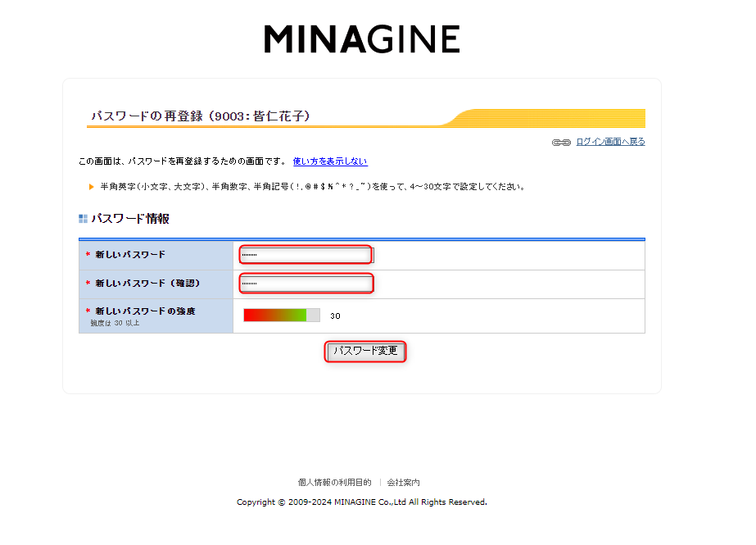Click the new password input field
Screen dimensions: 756x545
tap(306, 255)
